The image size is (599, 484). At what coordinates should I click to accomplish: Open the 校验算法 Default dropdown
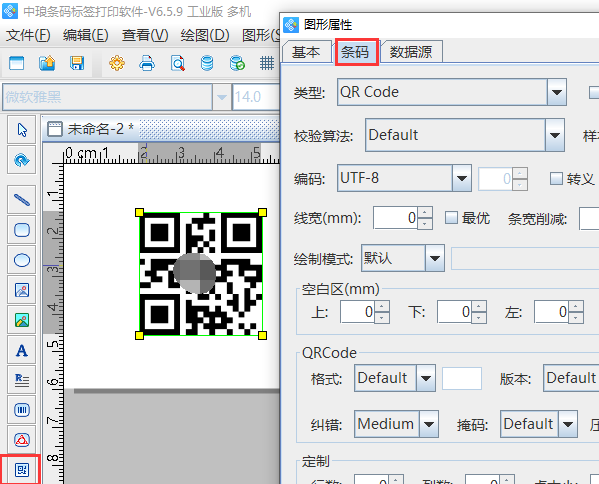555,135
